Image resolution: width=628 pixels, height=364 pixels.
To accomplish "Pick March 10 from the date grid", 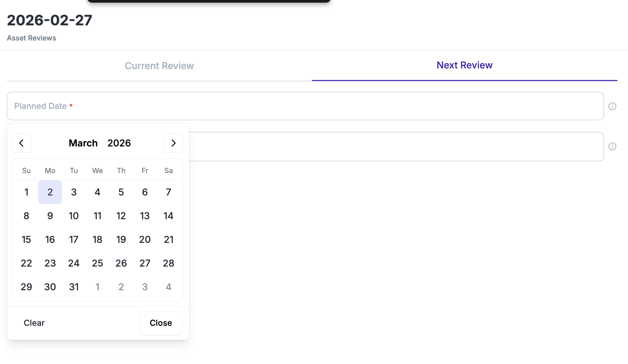I will (x=74, y=216).
